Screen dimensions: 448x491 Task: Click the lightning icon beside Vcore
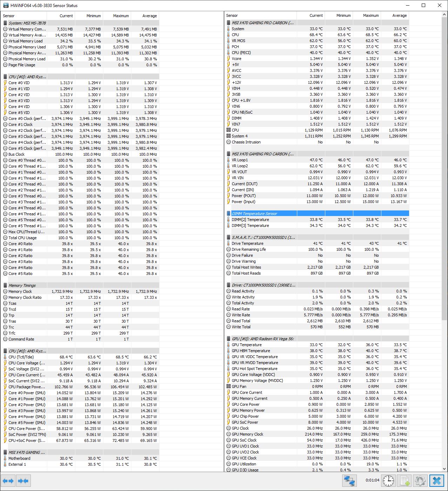pyautogui.click(x=229, y=59)
